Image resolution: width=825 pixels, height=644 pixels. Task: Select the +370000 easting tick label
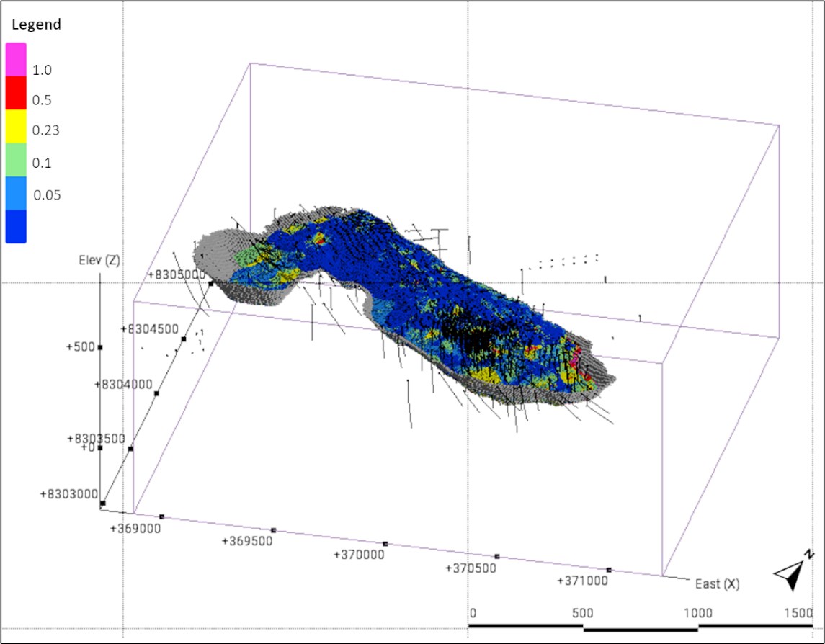click(359, 555)
